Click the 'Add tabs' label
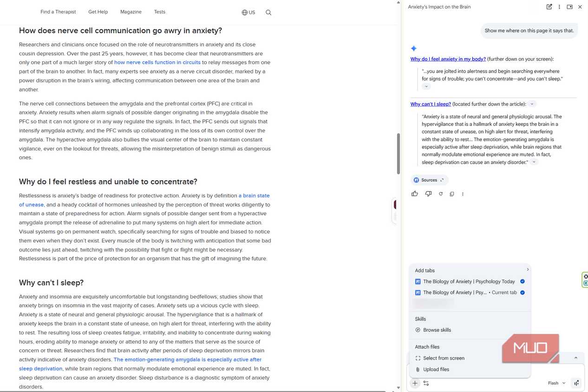 pos(425,270)
